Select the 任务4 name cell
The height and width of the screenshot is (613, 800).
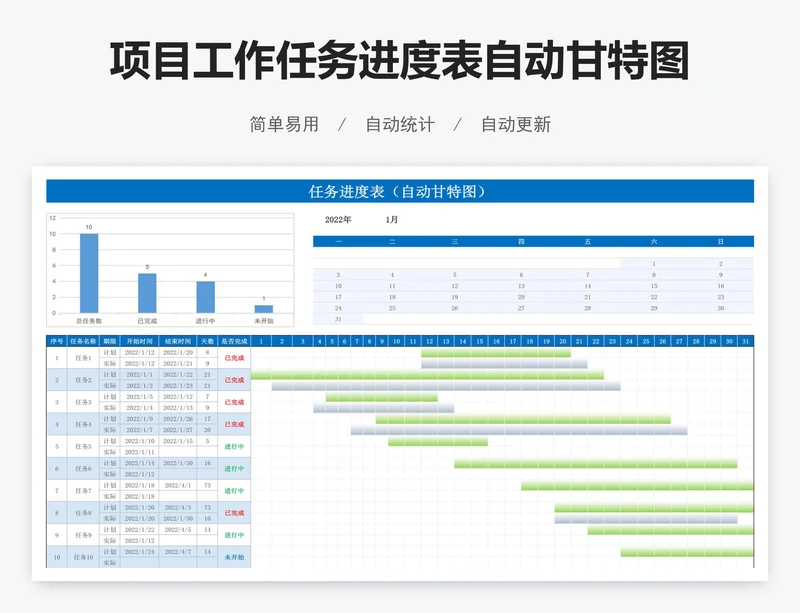click(83, 424)
